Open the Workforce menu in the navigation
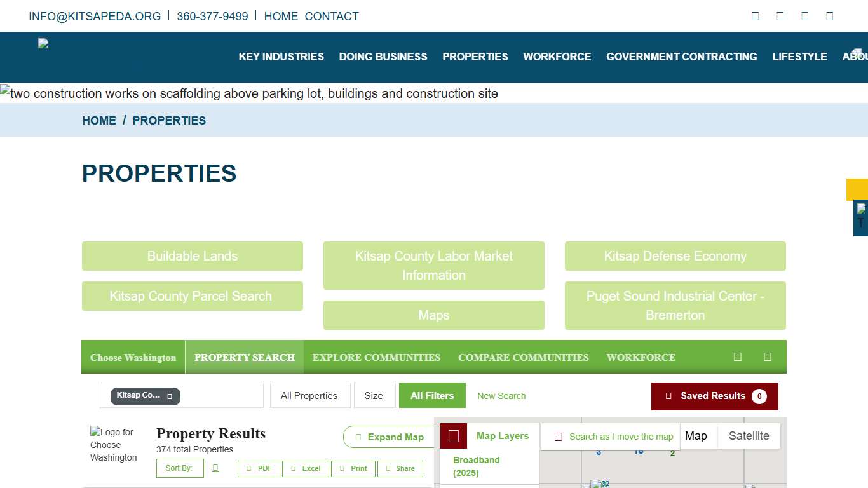 [x=557, y=57]
